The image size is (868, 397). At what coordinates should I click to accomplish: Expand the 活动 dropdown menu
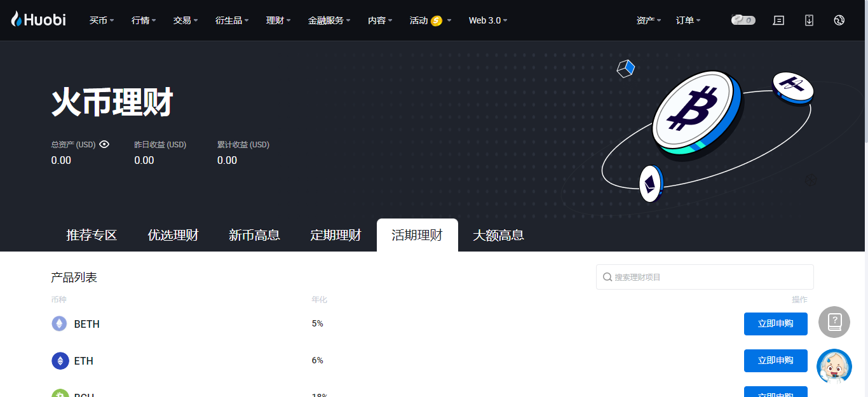(x=431, y=20)
